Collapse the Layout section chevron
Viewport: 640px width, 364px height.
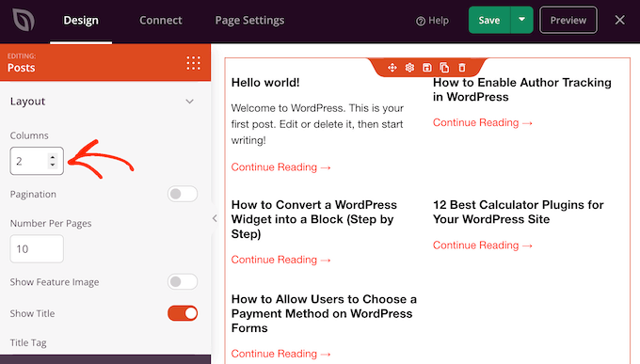tap(189, 102)
